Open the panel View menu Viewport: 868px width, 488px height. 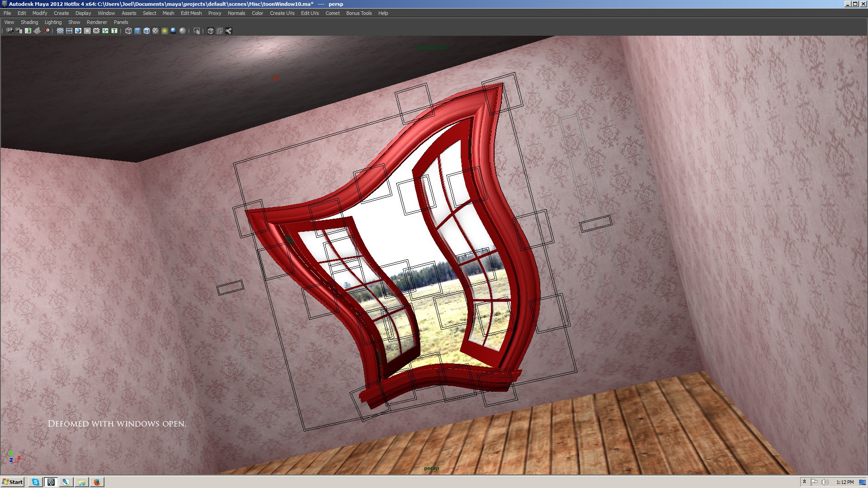[x=9, y=22]
